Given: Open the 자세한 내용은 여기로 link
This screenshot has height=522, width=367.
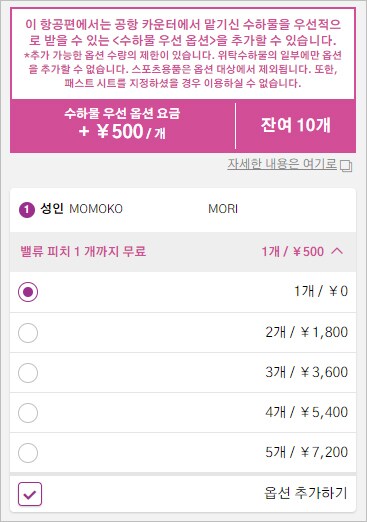Looking at the screenshot, I should (282, 164).
